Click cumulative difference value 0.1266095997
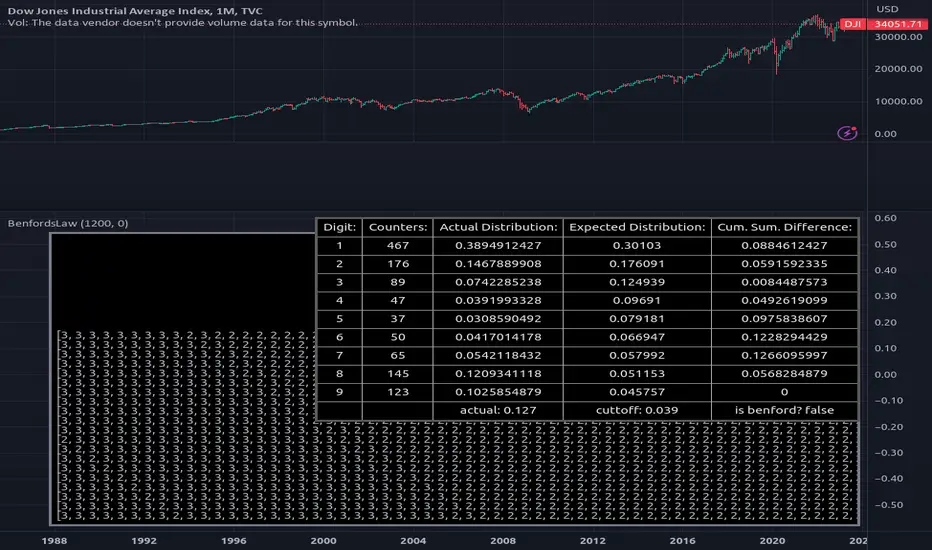The height and width of the screenshot is (550, 932). pos(785,356)
